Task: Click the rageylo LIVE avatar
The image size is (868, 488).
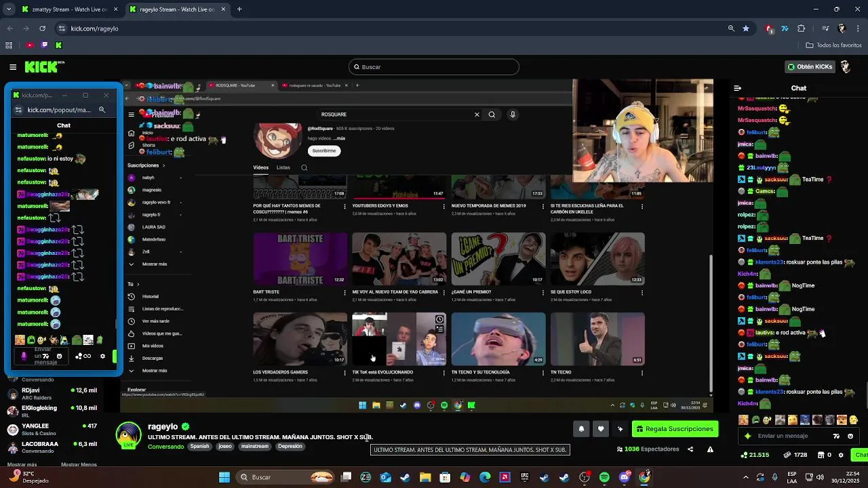Action: pos(128,435)
